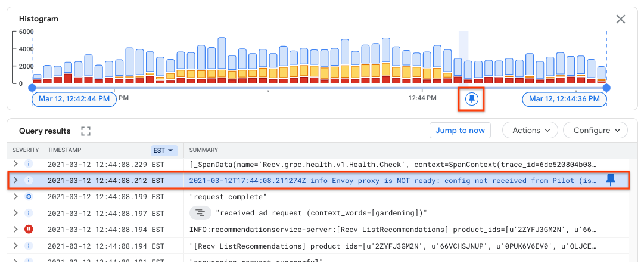Click the pin icon below the histogram
Screen dimensions: 644x263
point(471,99)
